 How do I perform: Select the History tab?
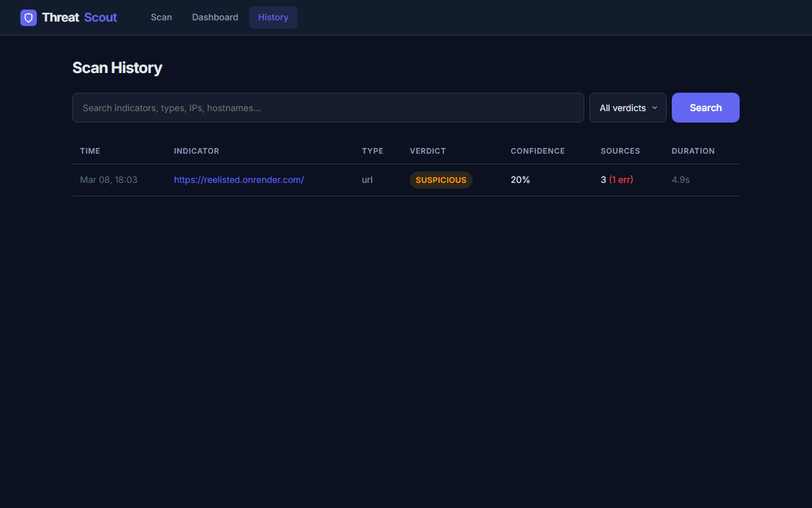(273, 17)
